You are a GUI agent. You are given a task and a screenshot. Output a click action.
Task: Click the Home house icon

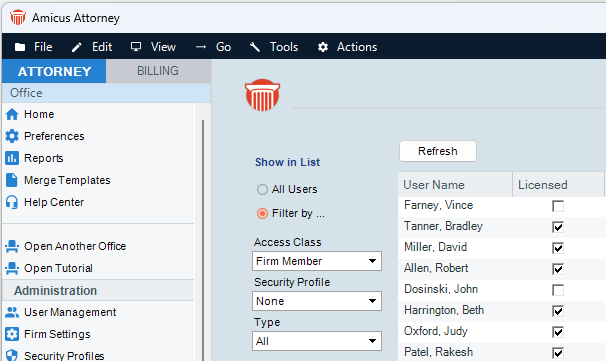pos(12,114)
